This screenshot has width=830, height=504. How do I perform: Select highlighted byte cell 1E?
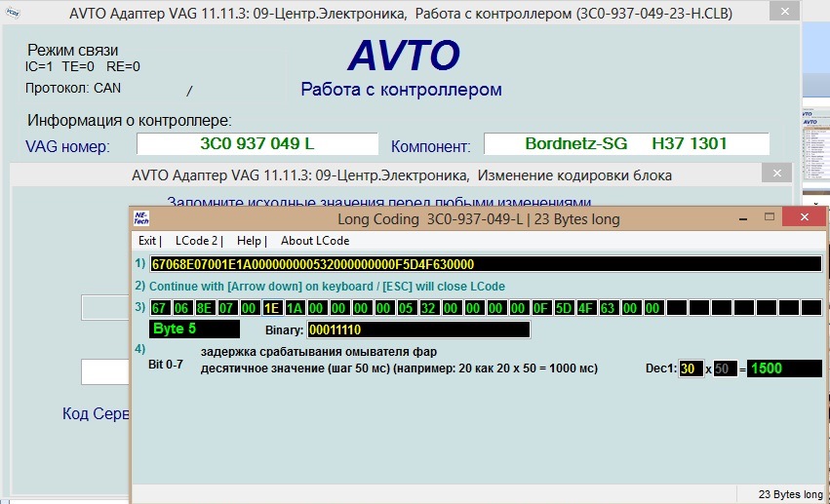pyautogui.click(x=271, y=308)
